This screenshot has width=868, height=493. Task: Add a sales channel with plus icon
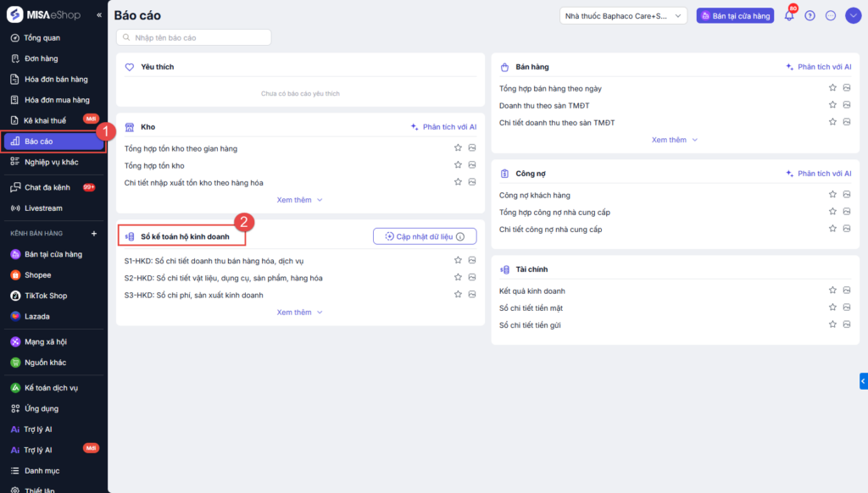click(94, 233)
